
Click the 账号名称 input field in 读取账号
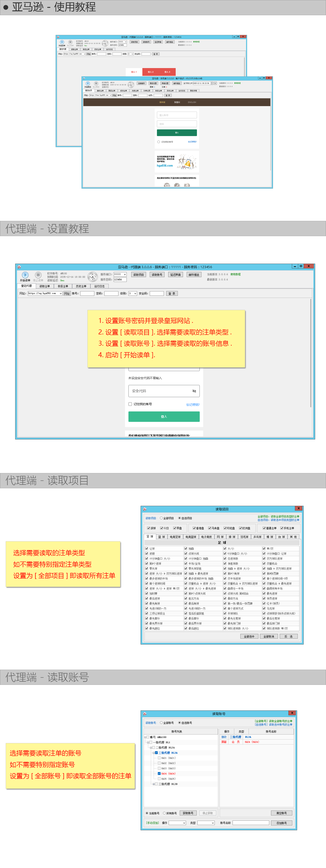pyautogui.click(x=250, y=822)
